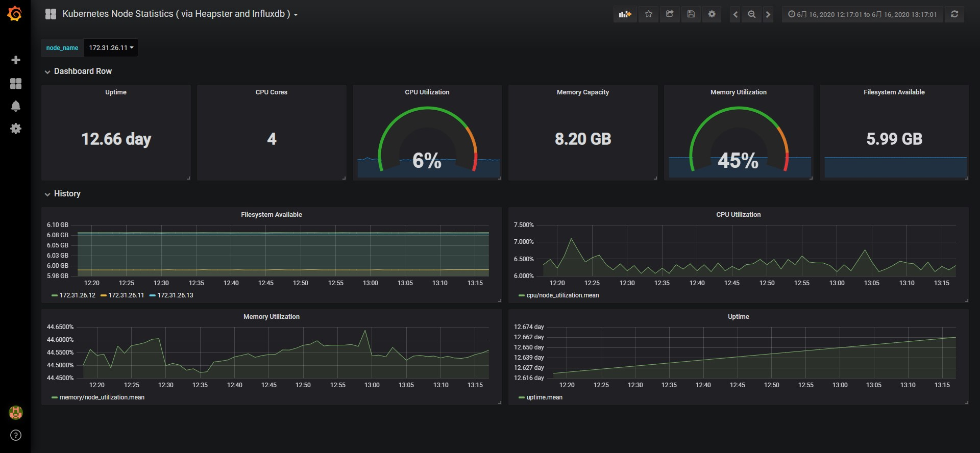Click the peak in CPU Utilization graph
The height and width of the screenshot is (453, 980).
point(571,239)
